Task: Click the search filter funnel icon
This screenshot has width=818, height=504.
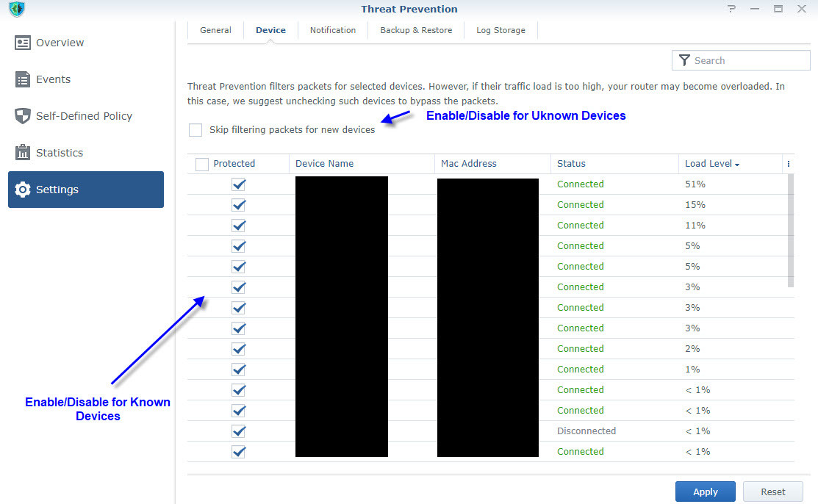Action: coord(684,60)
